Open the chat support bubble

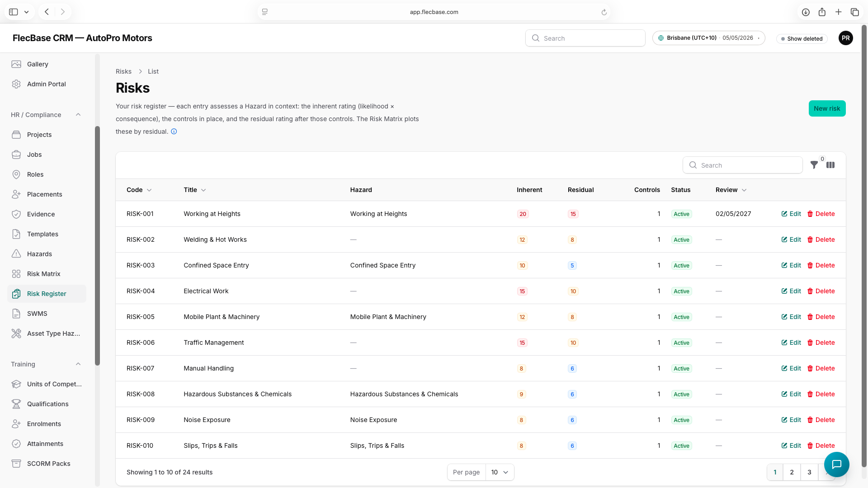(837, 464)
